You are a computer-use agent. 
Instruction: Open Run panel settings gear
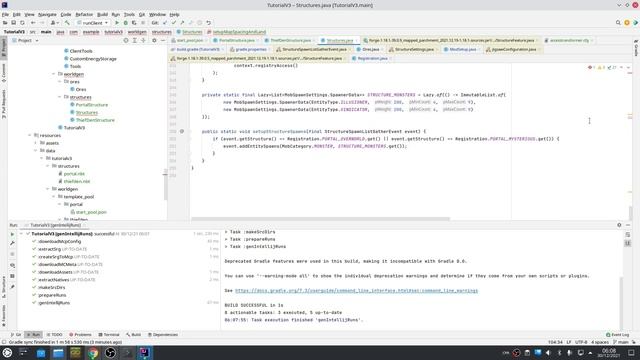pos(619,225)
